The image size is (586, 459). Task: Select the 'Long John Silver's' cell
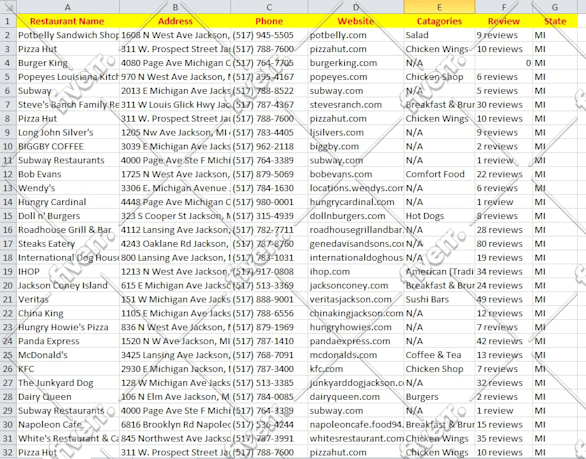68,132
